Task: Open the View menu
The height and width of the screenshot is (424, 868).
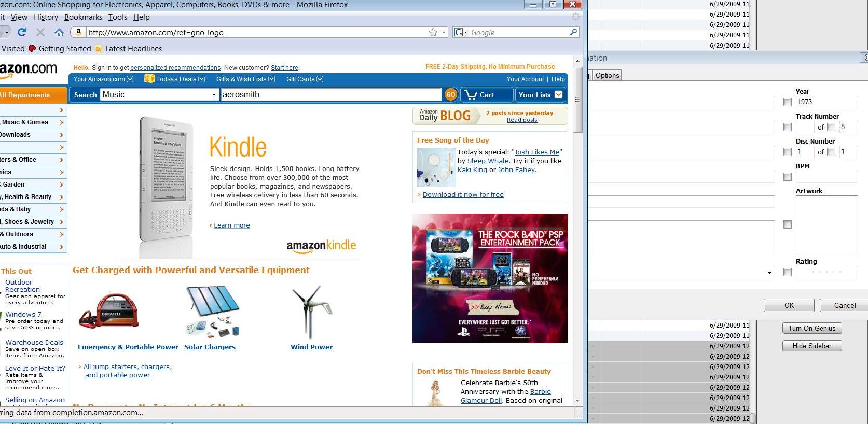Action: click(19, 17)
